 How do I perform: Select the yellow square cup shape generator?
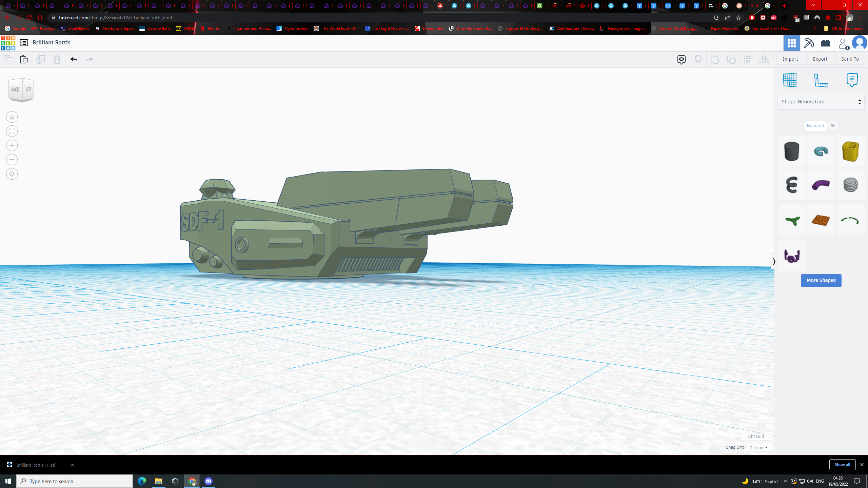coord(850,151)
